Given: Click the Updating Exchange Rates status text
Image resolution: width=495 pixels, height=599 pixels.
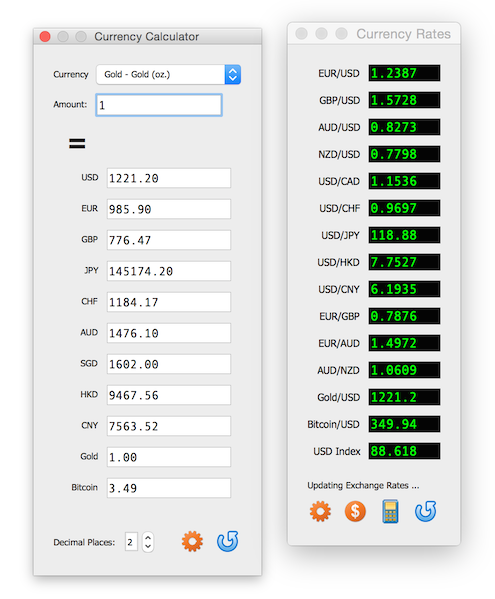Looking at the screenshot, I should (x=363, y=486).
